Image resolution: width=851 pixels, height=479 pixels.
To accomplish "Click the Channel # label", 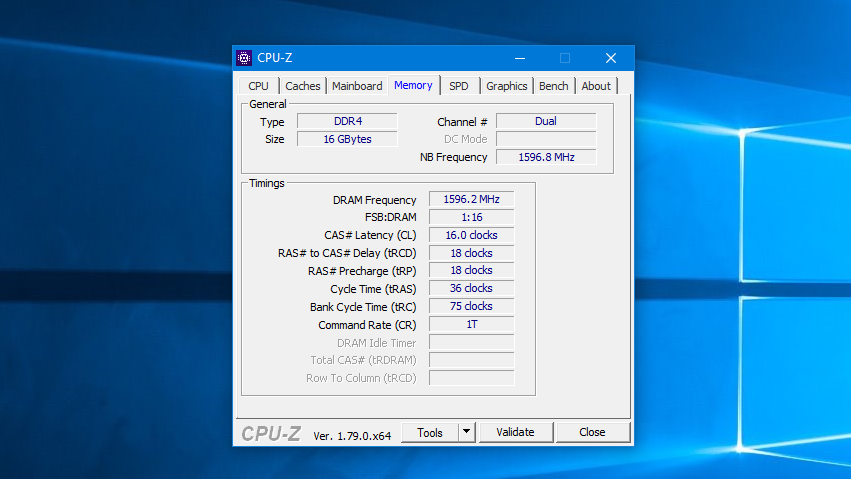I will [x=462, y=122].
